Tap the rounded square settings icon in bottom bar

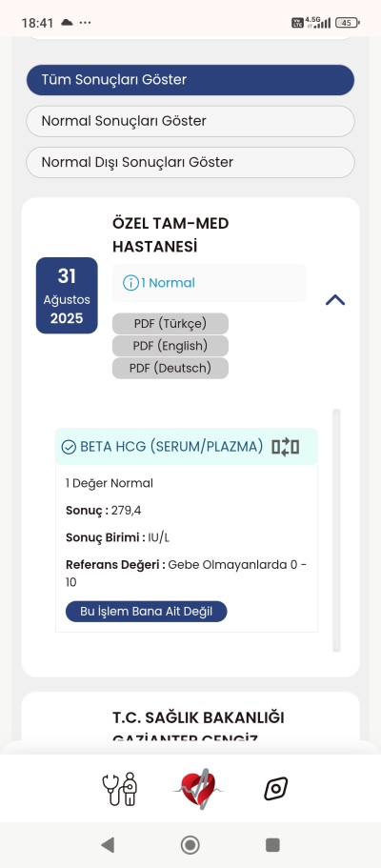tap(275, 788)
